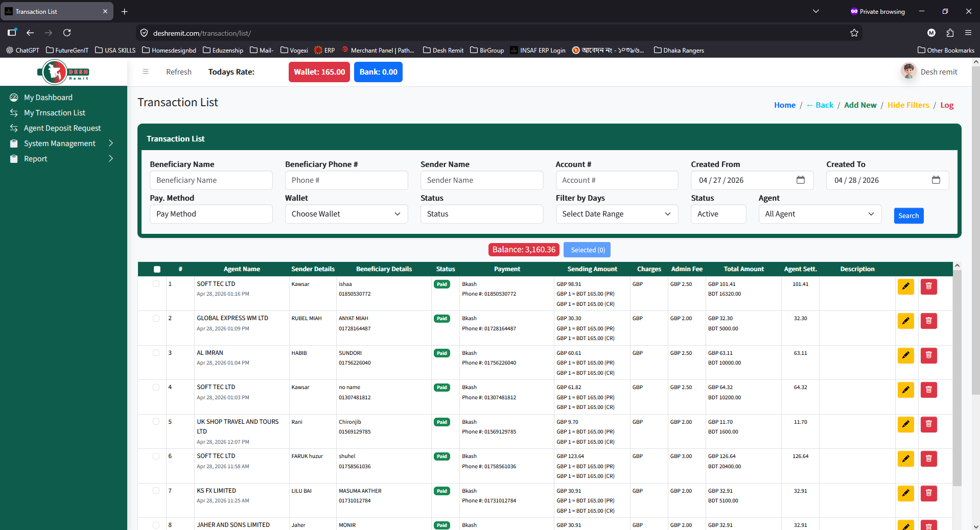The image size is (980, 530).
Task: Check row 5 UK SHOP TRAVEL checkbox
Action: (x=156, y=422)
